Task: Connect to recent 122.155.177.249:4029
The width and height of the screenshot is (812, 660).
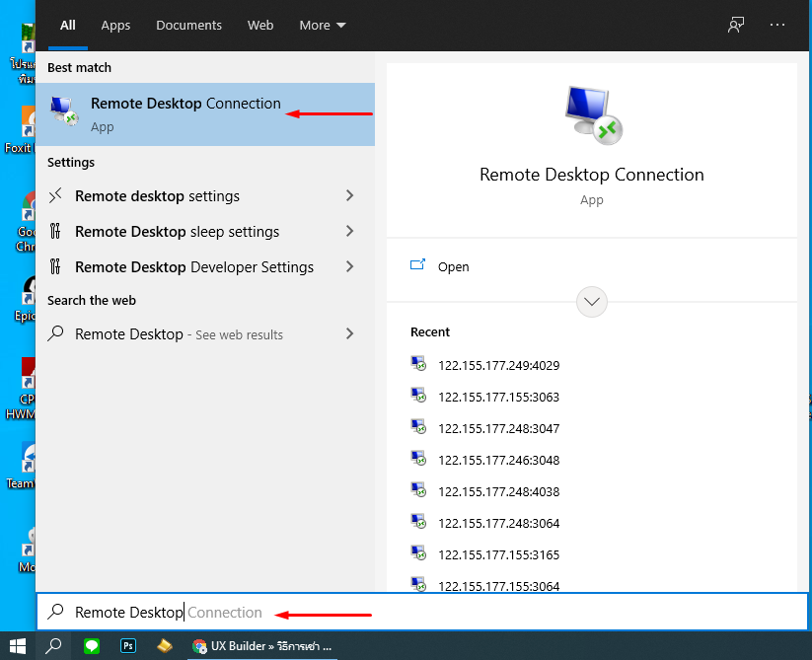Action: click(498, 365)
